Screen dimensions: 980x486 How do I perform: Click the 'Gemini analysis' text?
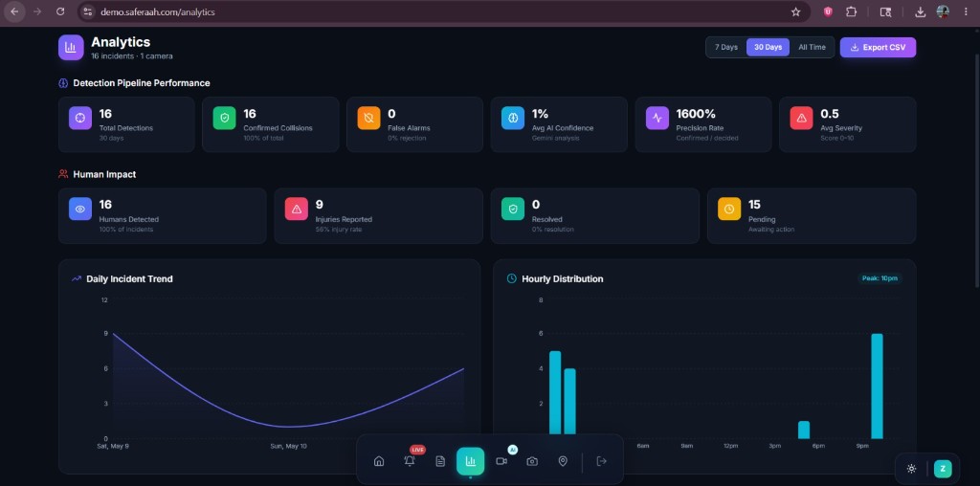pyautogui.click(x=555, y=138)
